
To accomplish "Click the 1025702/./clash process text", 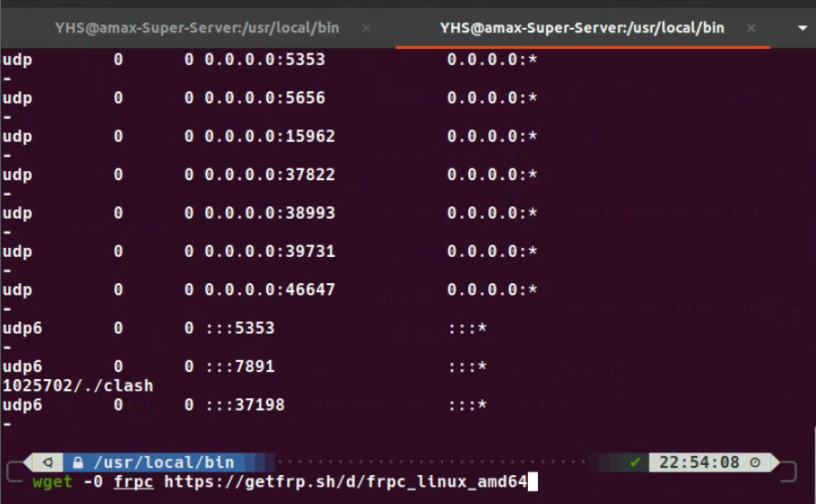I will click(x=78, y=385).
